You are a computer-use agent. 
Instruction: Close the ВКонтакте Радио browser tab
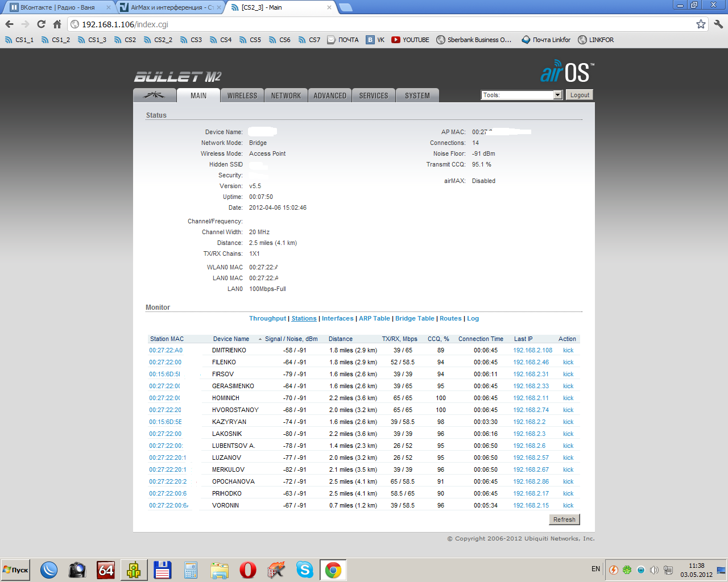point(109,7)
